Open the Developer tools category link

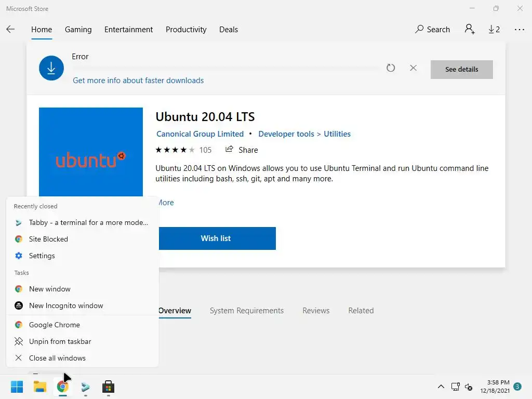click(x=286, y=134)
